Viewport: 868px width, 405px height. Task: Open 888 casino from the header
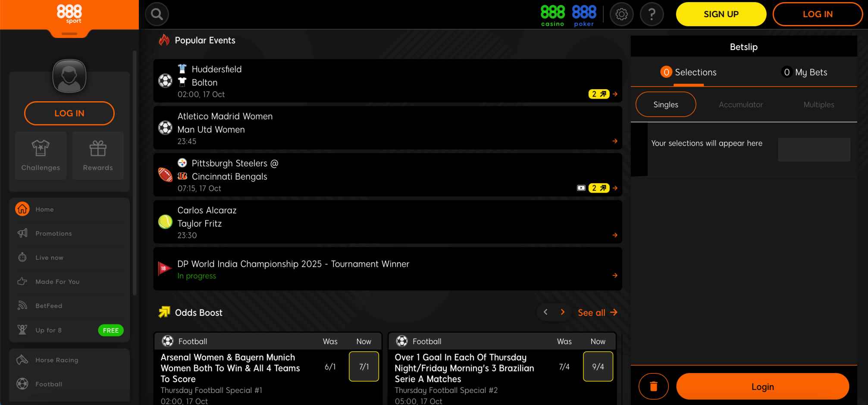point(552,14)
